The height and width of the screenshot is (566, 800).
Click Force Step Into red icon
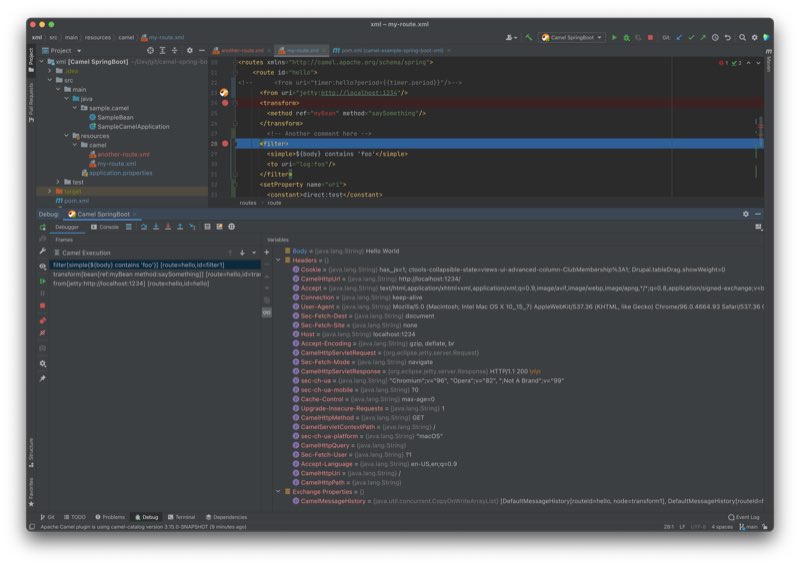coord(168,227)
